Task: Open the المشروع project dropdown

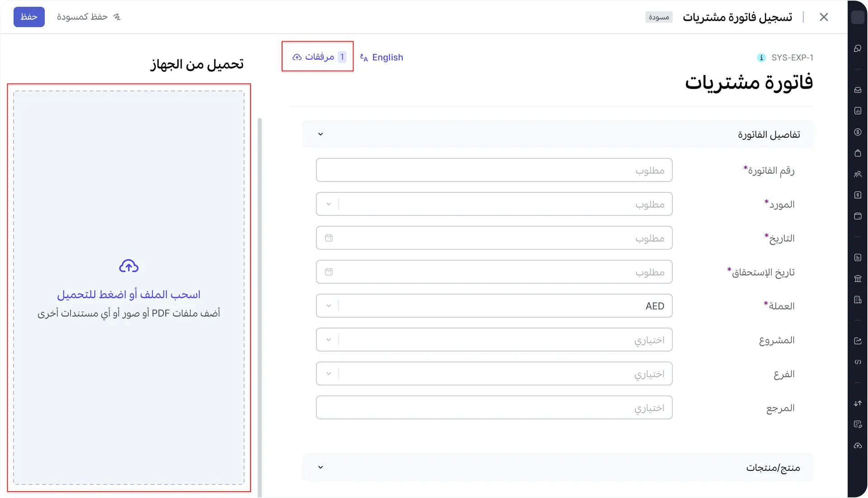Action: pyautogui.click(x=329, y=340)
